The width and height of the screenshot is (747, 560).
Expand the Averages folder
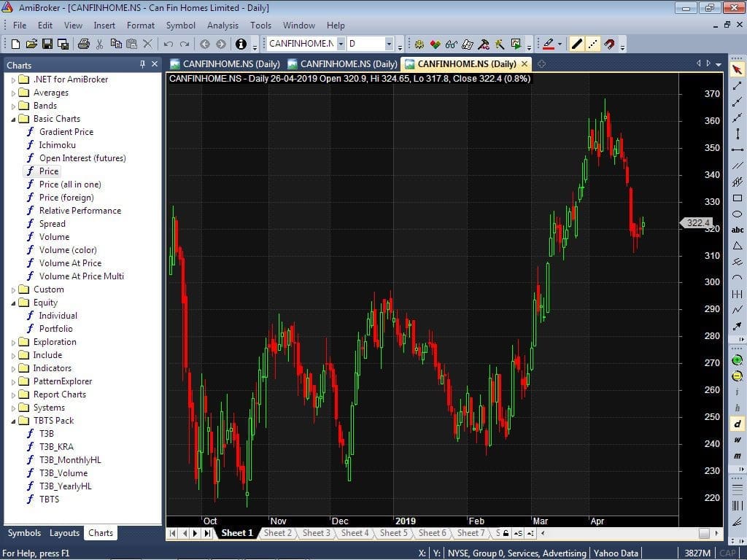13,93
